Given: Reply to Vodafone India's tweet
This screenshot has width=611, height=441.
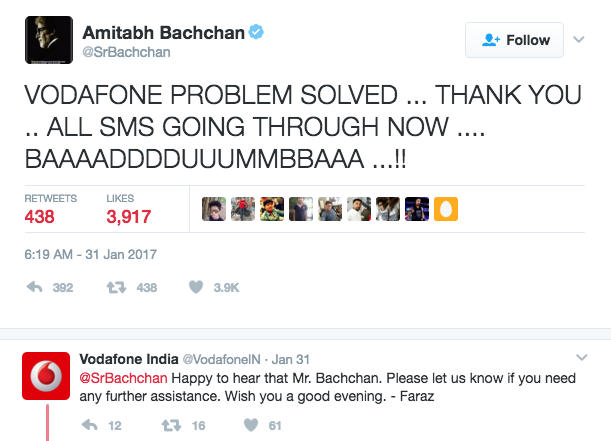Looking at the screenshot, I should 88,426.
